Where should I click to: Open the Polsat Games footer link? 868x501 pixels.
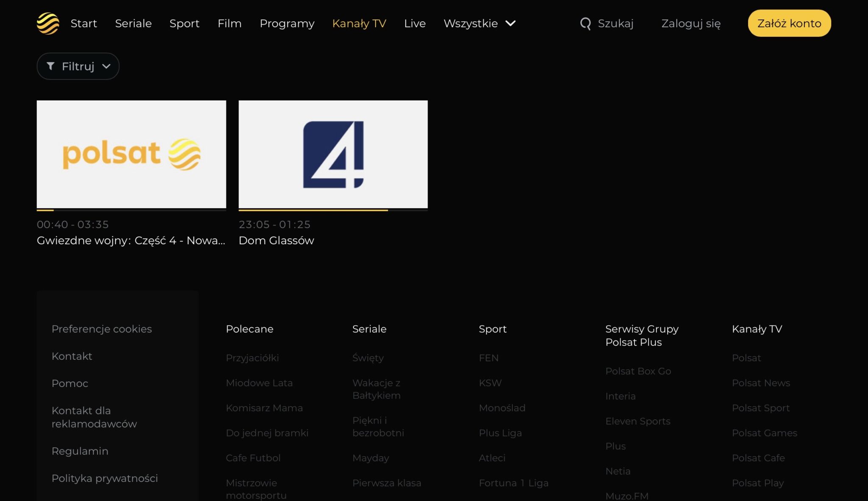765,433
